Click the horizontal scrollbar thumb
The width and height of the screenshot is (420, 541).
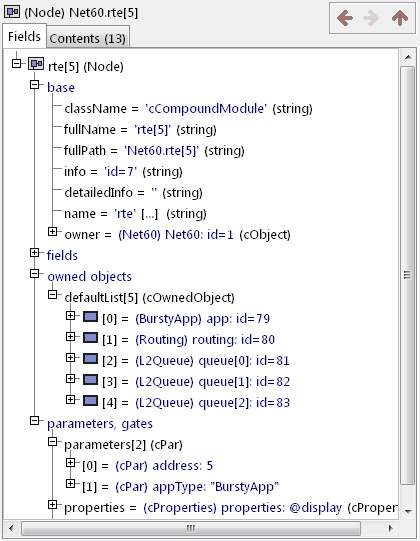point(191,528)
